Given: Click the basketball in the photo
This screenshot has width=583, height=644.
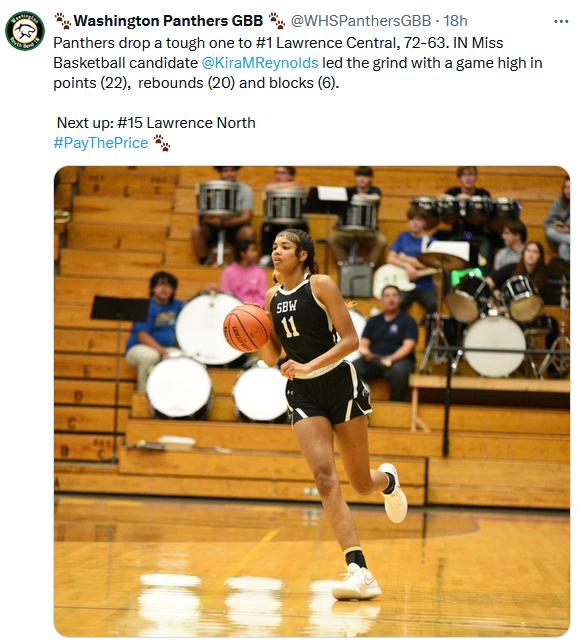Looking at the screenshot, I should [247, 328].
